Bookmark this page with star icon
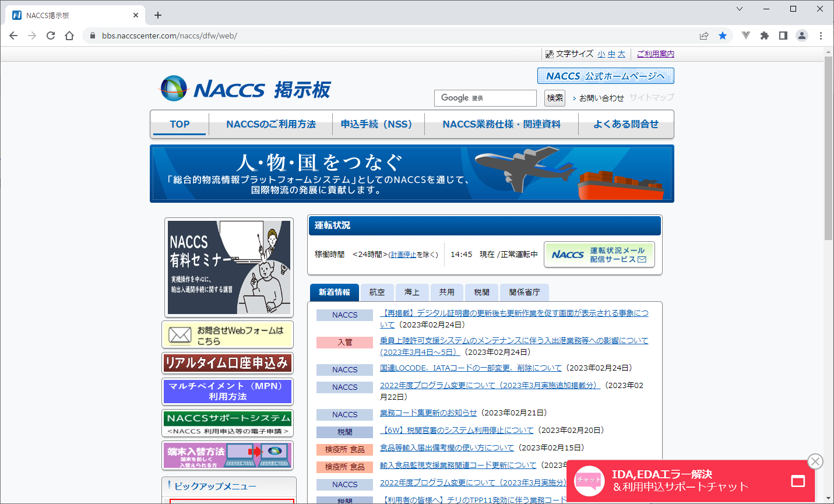 coord(723,36)
